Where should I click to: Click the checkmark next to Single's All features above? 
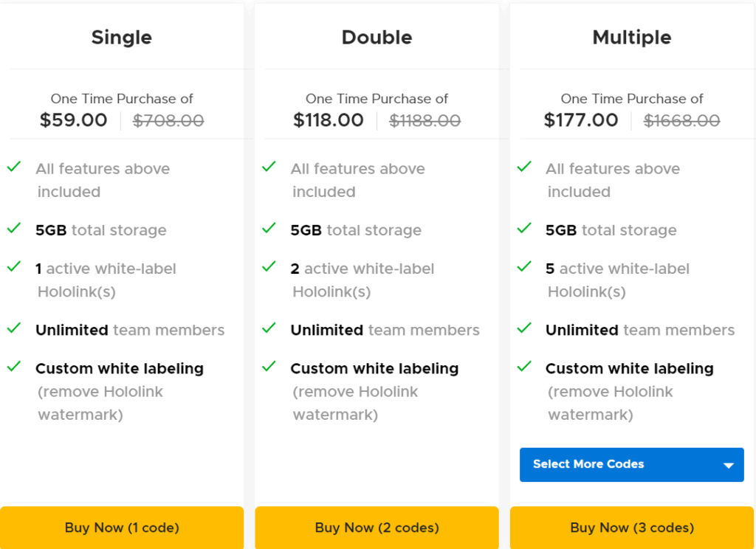[13, 167]
